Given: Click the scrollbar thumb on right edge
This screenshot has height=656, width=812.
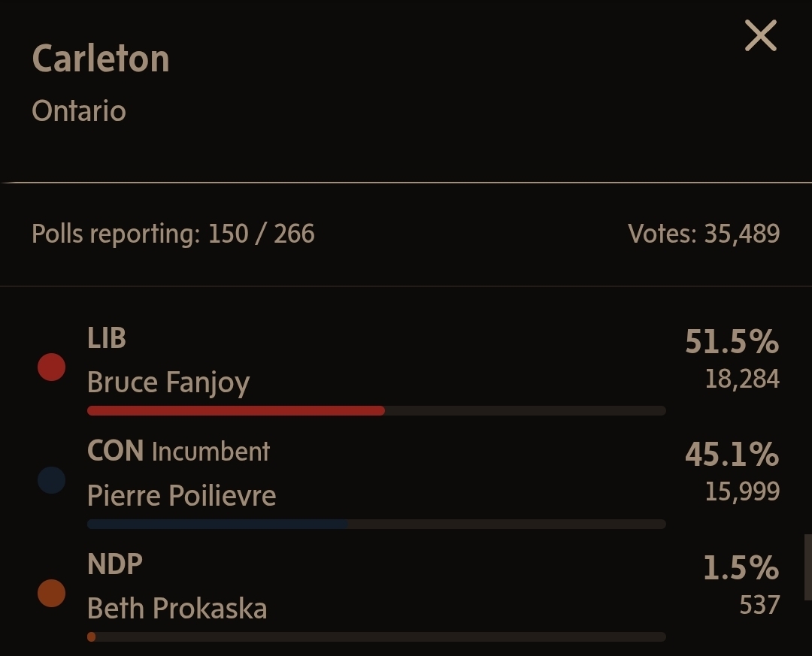Looking at the screenshot, I should [807, 567].
